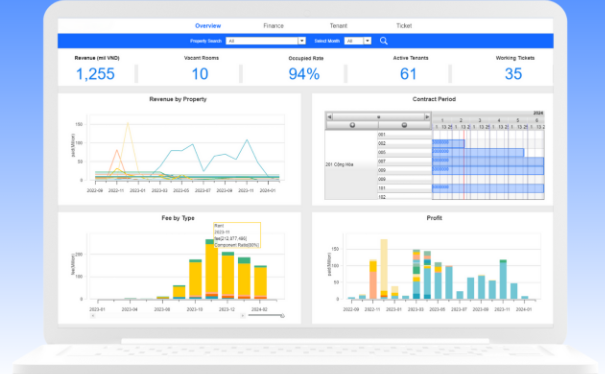Viewport: 606px width, 374px height.
Task: Click the Revenue value 1,255
Action: [x=95, y=74]
